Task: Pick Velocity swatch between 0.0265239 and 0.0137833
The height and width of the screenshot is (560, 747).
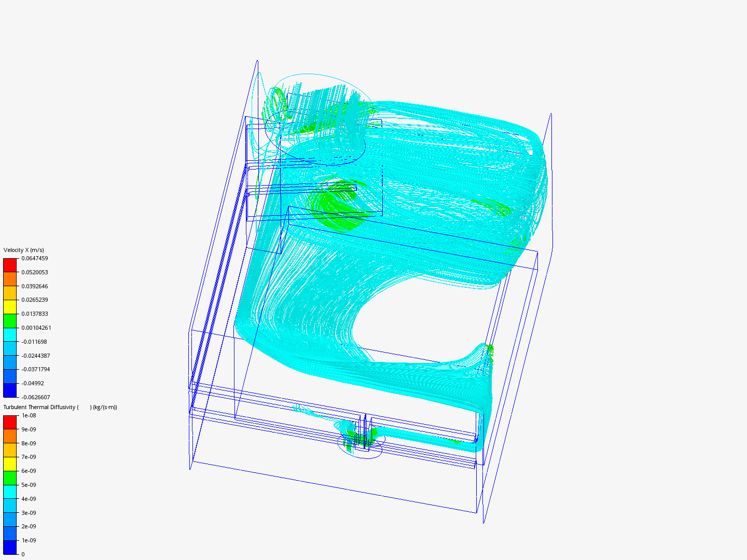Action: (10, 307)
